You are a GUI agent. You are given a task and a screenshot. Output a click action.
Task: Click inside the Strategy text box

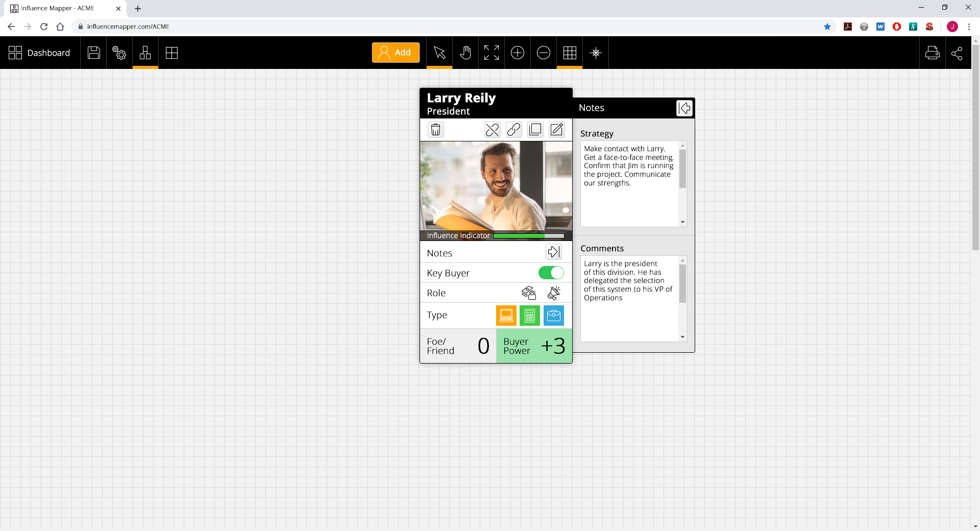[630, 184]
